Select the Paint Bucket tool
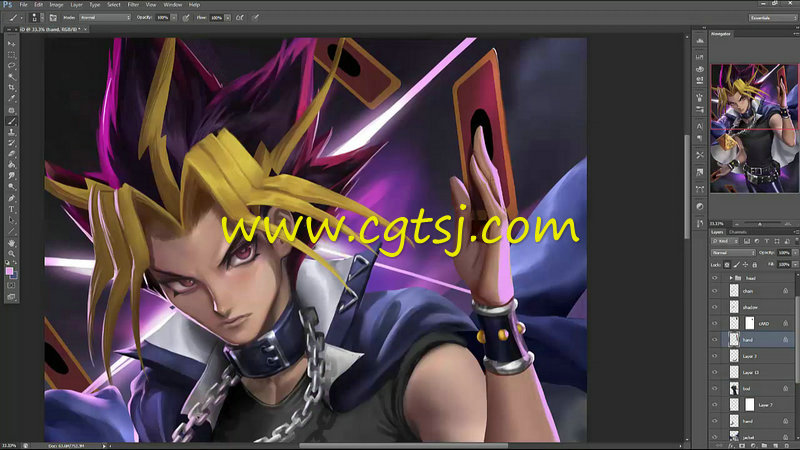Image resolution: width=800 pixels, height=450 pixels. pos(11,165)
